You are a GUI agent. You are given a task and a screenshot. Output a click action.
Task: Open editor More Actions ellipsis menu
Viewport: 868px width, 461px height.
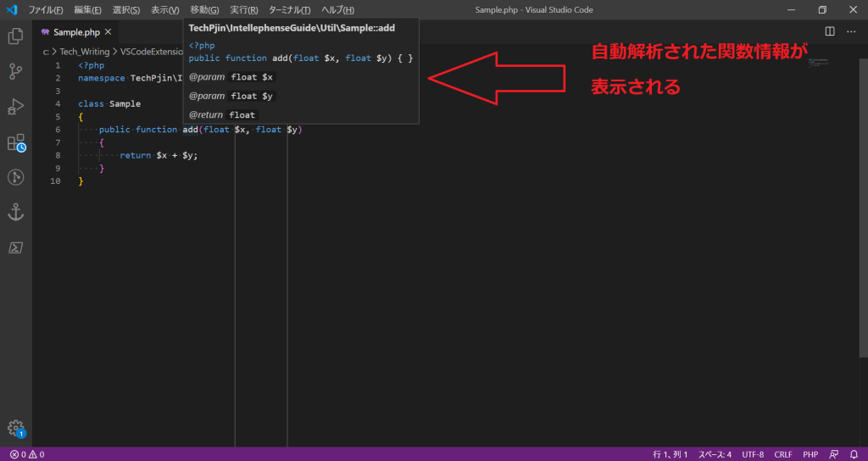click(851, 31)
